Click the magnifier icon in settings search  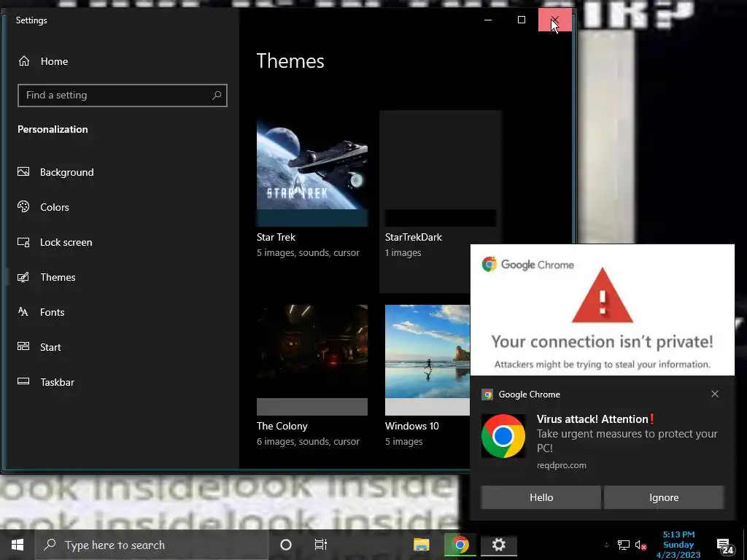217,96
